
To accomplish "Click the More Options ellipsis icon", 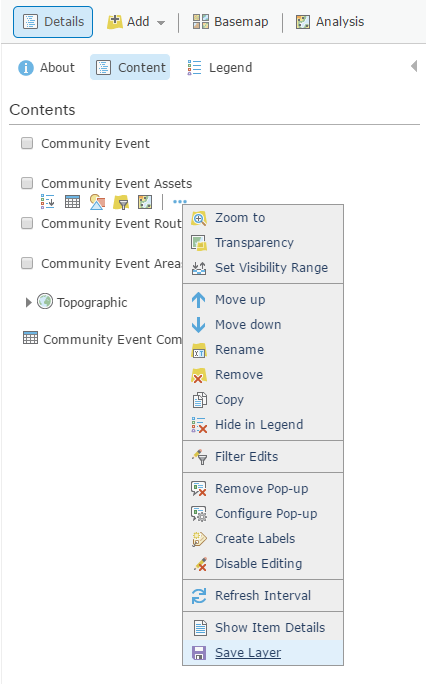I will tap(180, 202).
